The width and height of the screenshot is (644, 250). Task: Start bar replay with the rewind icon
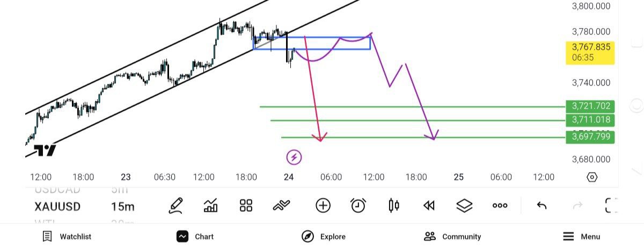point(429,205)
